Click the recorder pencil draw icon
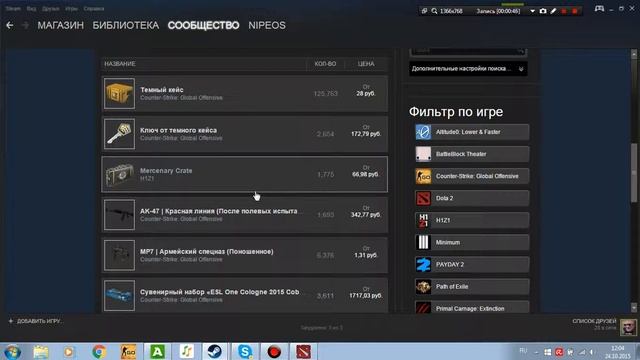This screenshot has height=360, width=640. (553, 11)
